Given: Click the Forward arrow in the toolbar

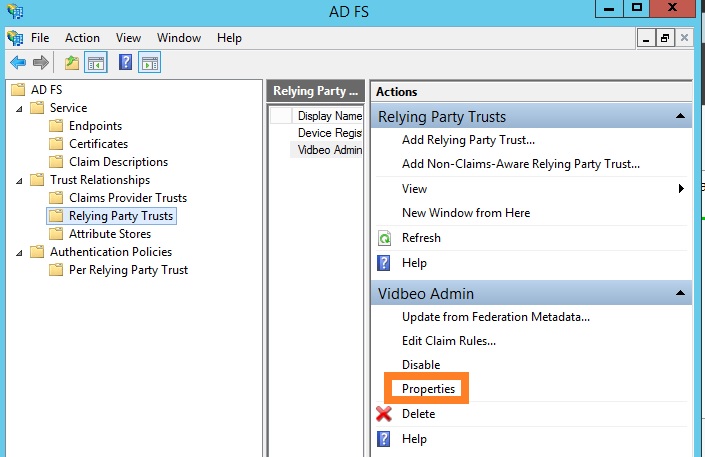Looking at the screenshot, I should 41,63.
